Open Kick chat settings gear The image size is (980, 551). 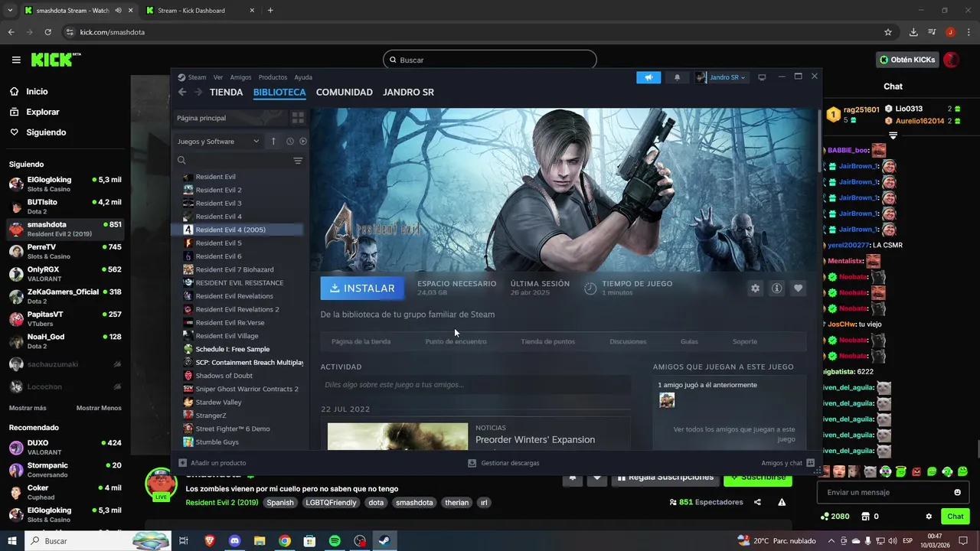coord(929,517)
